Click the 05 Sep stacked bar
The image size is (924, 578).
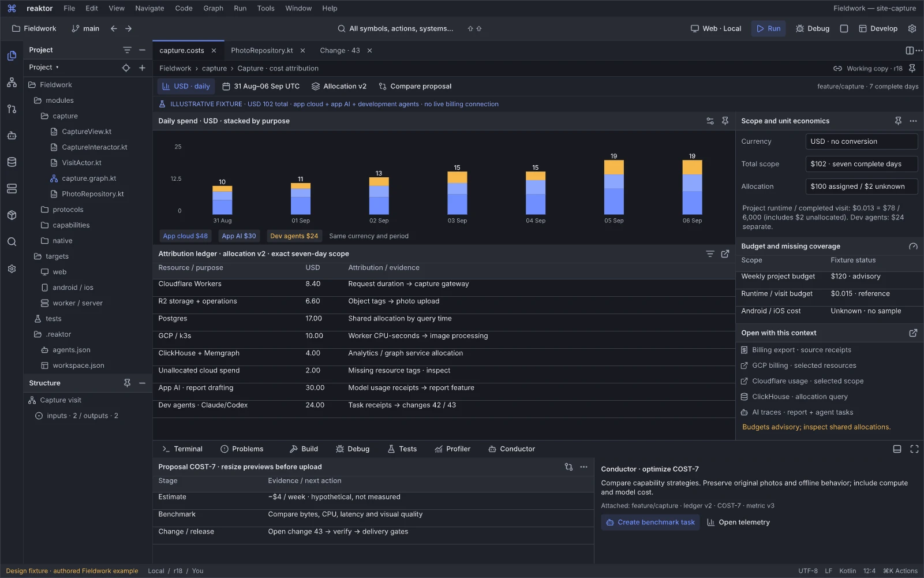tap(613, 188)
